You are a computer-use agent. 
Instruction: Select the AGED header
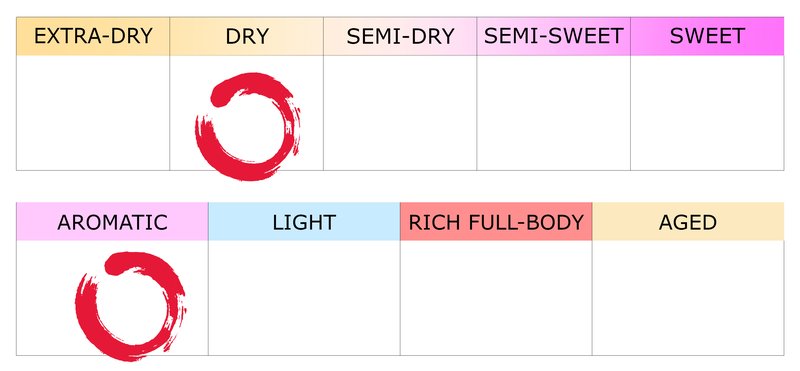click(688, 221)
